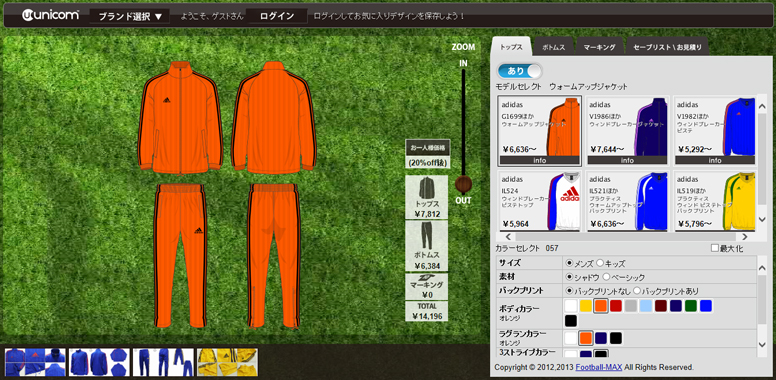This screenshot has width=776, height=380.
Task: Select the ベーシック material radio button
Action: [x=606, y=277]
